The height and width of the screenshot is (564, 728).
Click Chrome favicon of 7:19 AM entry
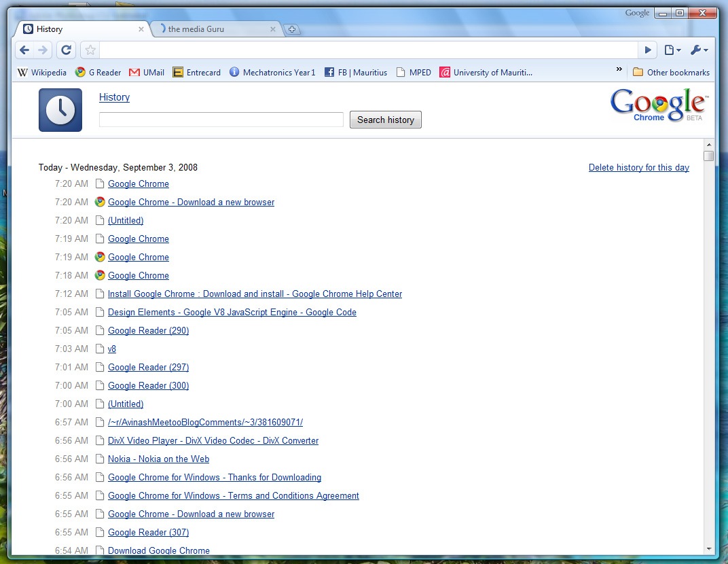click(x=100, y=257)
